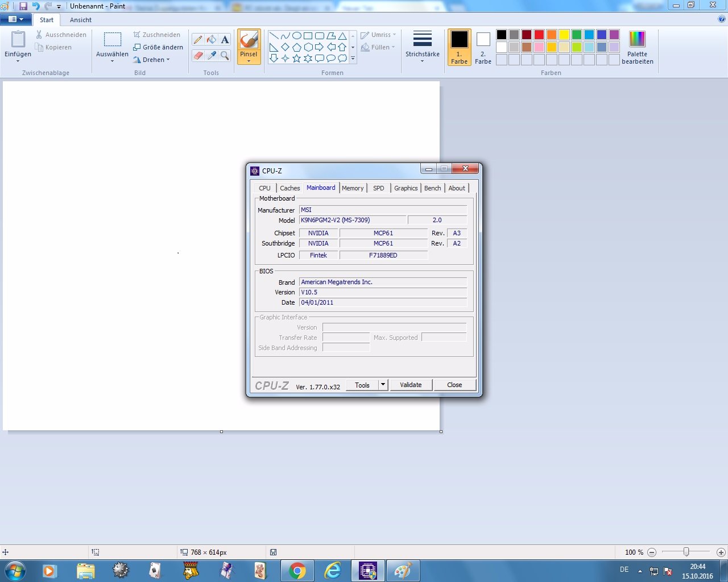Expand the Formen shapes gallery

[353, 58]
